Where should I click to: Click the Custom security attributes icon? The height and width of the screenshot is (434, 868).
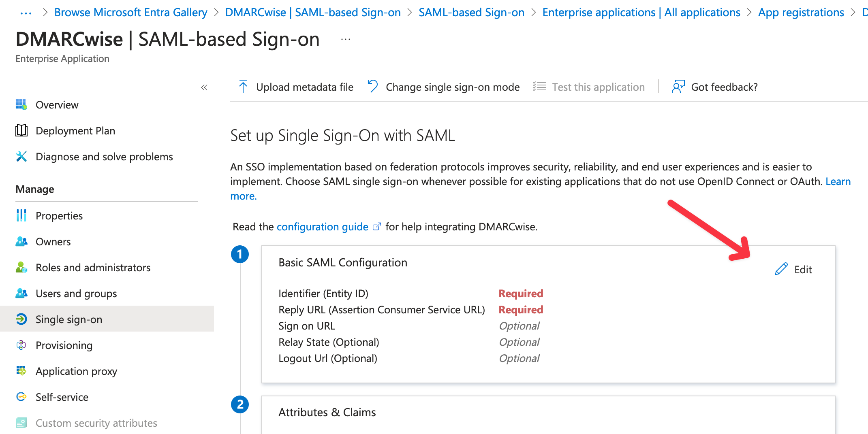coord(21,423)
